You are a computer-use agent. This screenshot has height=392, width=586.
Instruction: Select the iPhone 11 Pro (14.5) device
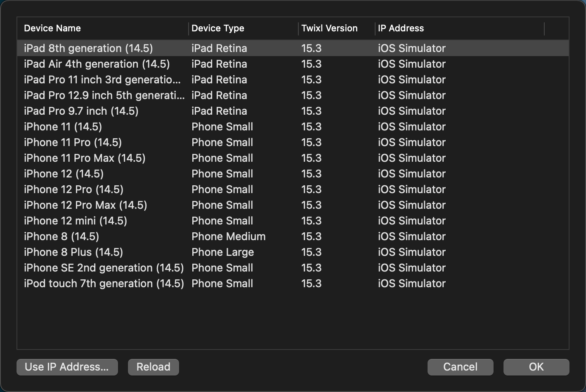point(293,142)
